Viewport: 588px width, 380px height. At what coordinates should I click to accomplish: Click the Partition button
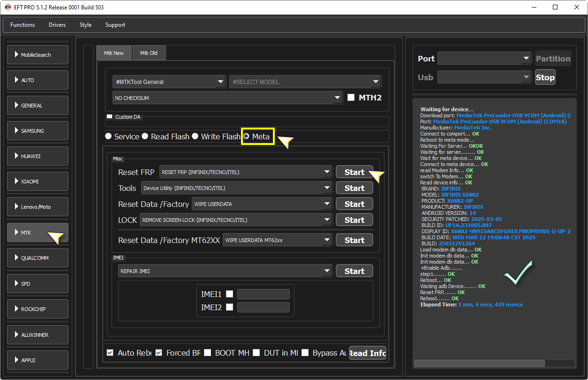553,59
